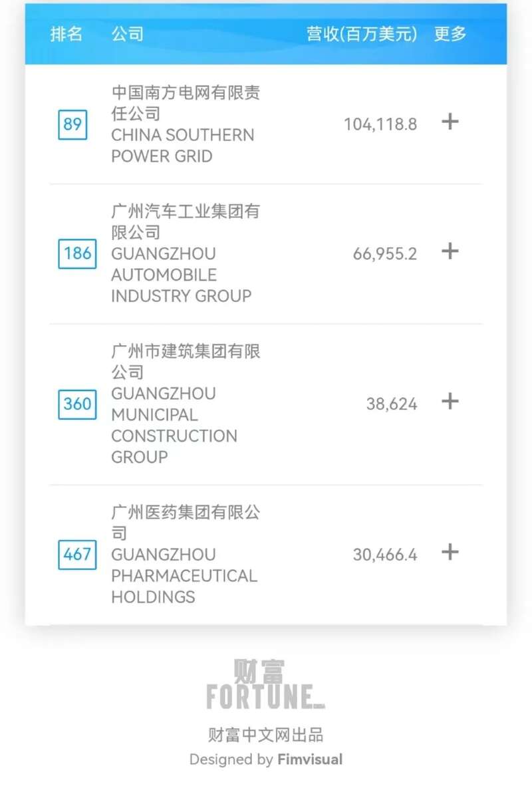Click the 公司 column header
532x786 pixels.
click(127, 34)
